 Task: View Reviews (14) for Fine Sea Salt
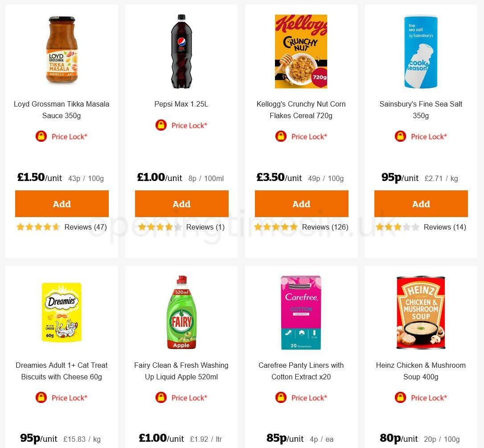point(445,227)
